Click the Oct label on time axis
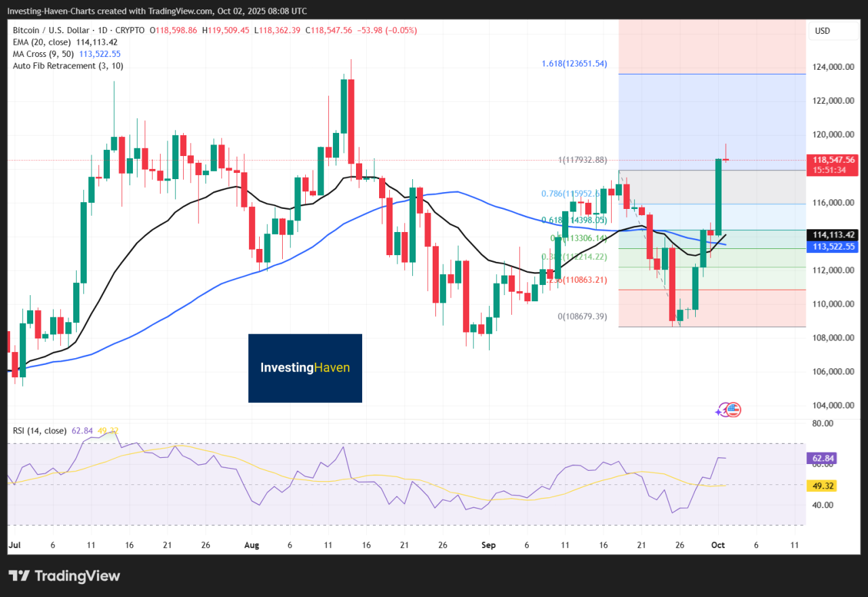The width and height of the screenshot is (868, 597). click(x=718, y=545)
